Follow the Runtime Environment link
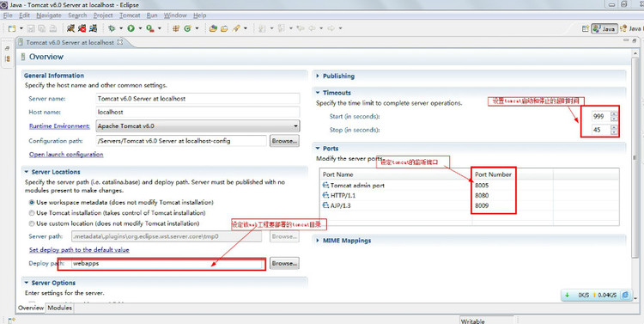The width and height of the screenshot is (644, 324). pos(59,125)
